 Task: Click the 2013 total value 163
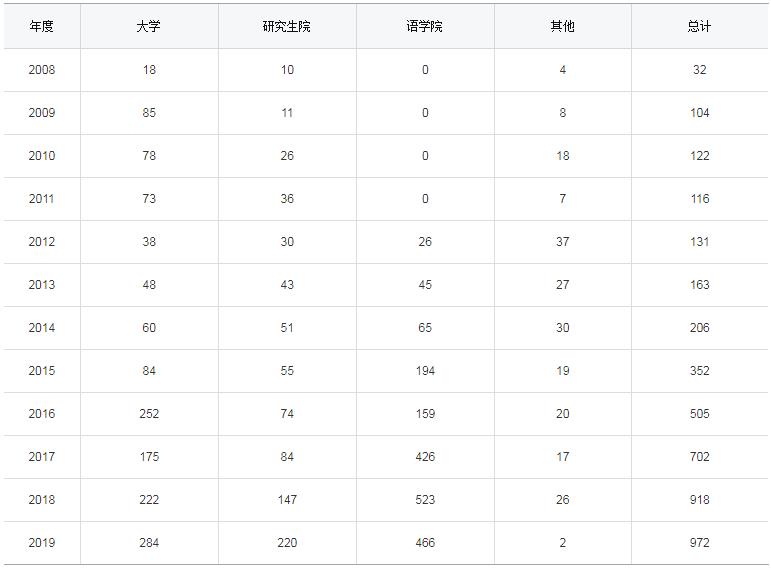(x=700, y=285)
